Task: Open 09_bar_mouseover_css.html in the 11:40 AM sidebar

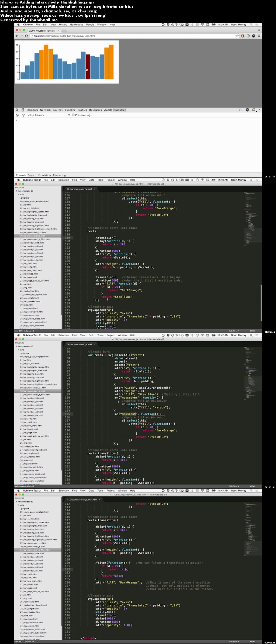Action: [33, 232]
